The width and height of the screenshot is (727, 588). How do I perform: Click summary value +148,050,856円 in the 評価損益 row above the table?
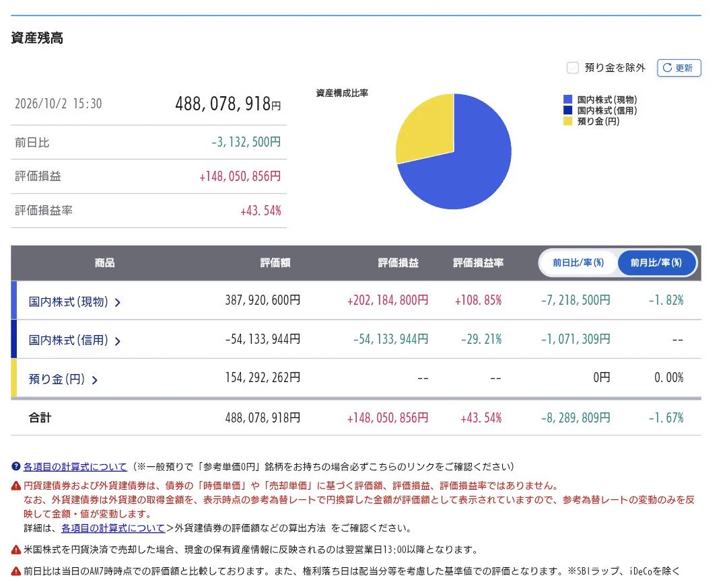[x=240, y=176]
